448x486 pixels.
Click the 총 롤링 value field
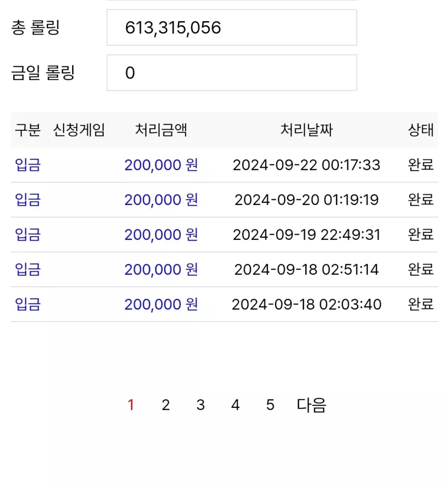pos(232,27)
